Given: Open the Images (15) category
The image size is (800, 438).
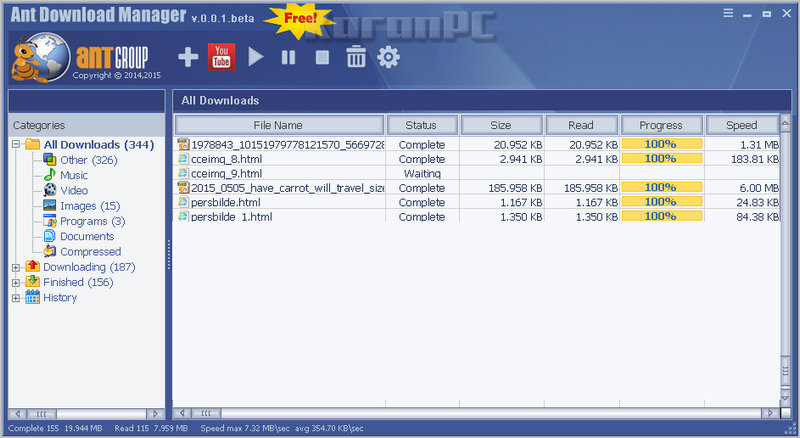Looking at the screenshot, I should click(90, 206).
